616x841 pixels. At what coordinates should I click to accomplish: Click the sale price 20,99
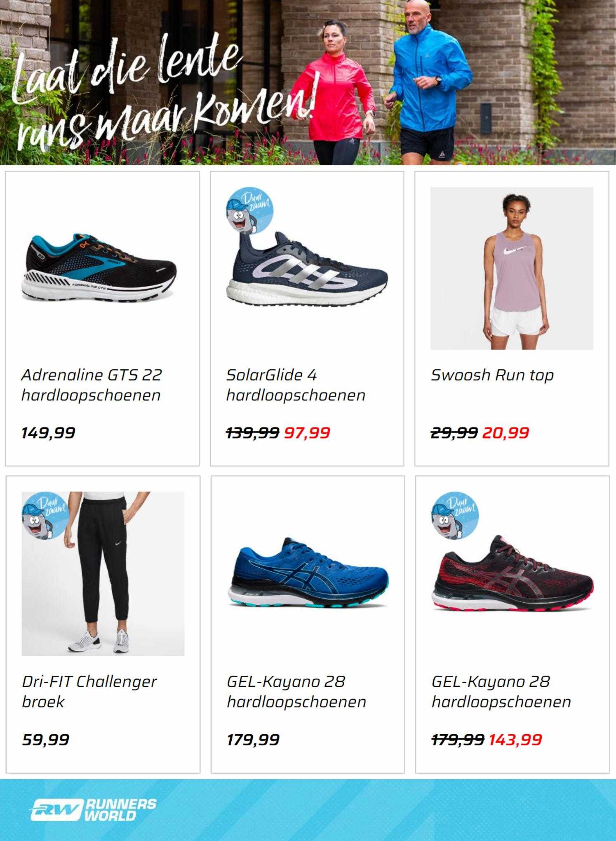505,432
